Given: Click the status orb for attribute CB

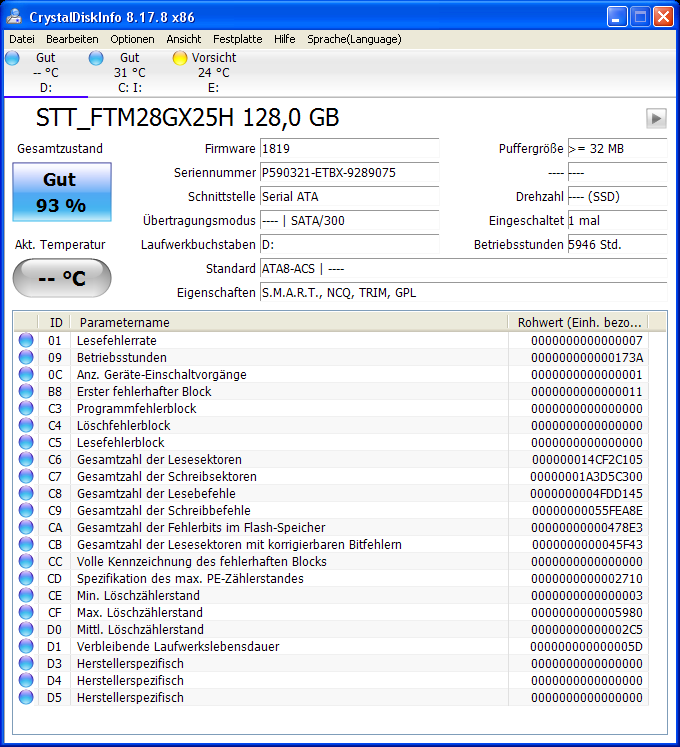Looking at the screenshot, I should pyautogui.click(x=26, y=544).
